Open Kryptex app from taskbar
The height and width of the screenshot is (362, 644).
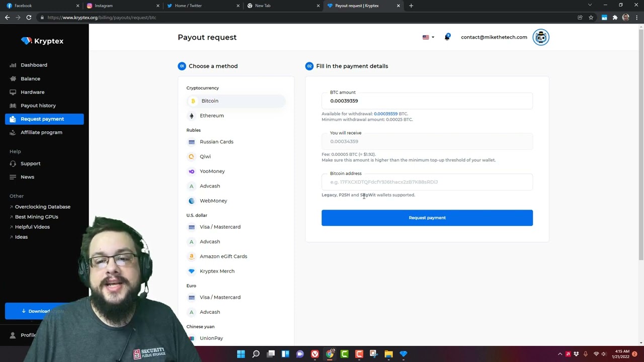(404, 354)
